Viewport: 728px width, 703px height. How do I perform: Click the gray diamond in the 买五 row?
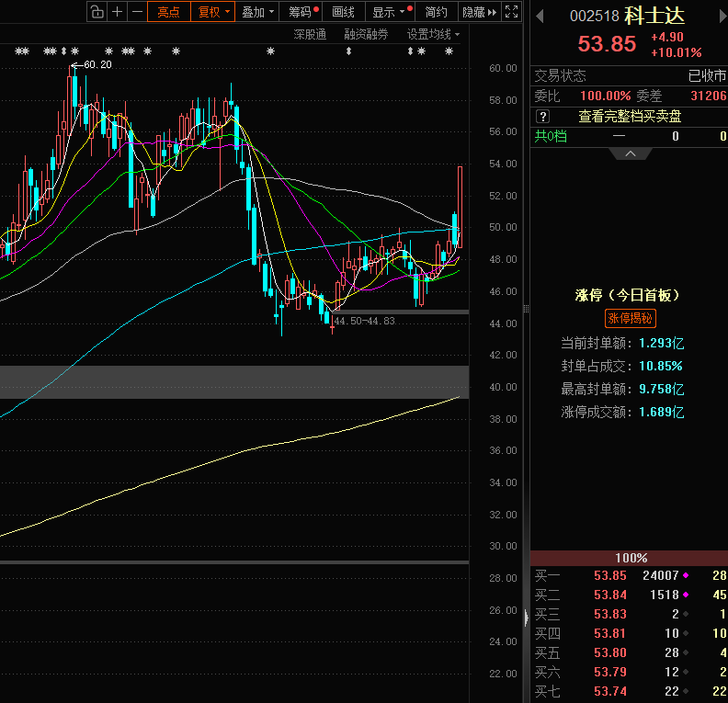click(686, 652)
